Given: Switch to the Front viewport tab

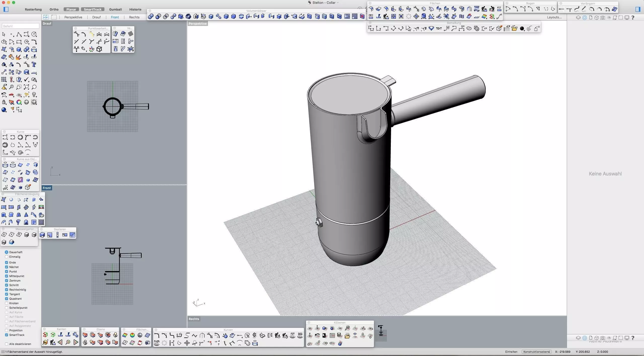Looking at the screenshot, I should coord(115,17).
